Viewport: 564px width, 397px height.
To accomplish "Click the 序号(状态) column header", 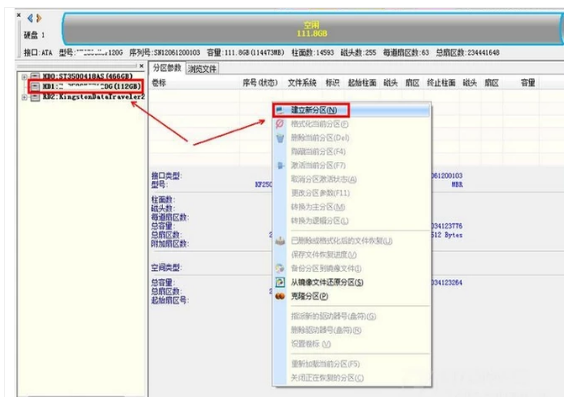I will tap(260, 83).
